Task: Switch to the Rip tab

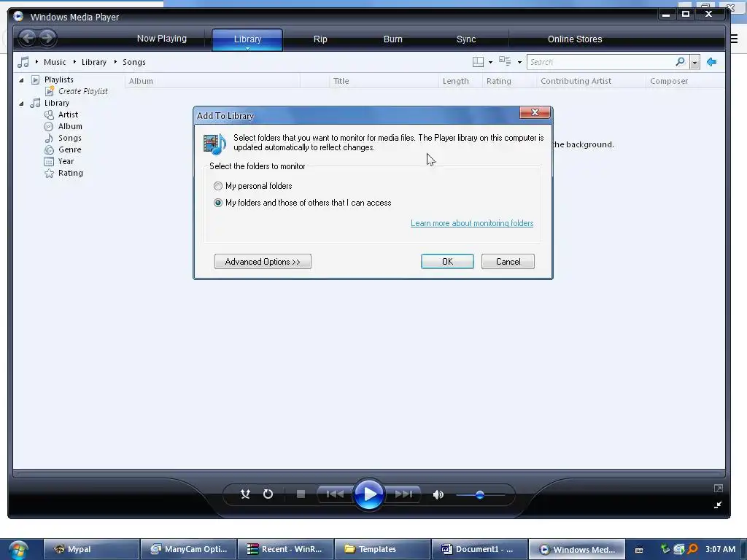Action: coord(320,39)
